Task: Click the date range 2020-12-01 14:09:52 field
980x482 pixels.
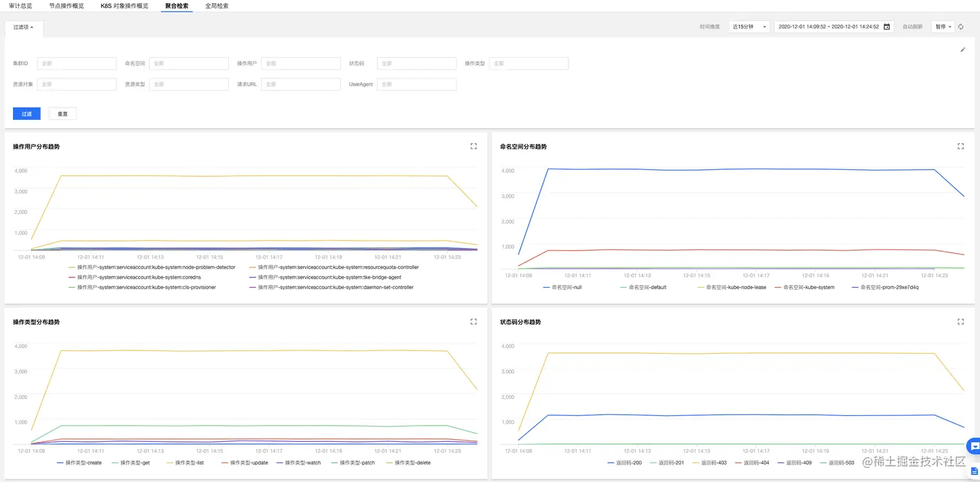Action: click(834, 27)
